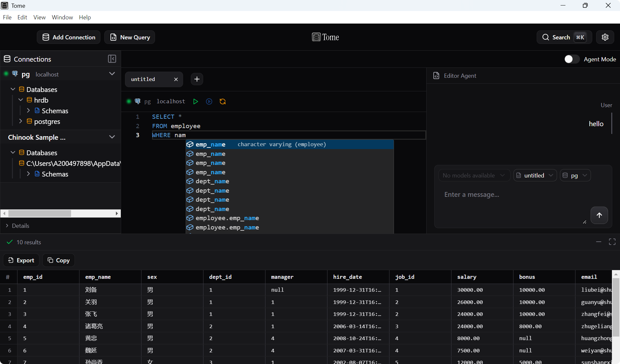Send message with the up arrow button

(599, 215)
